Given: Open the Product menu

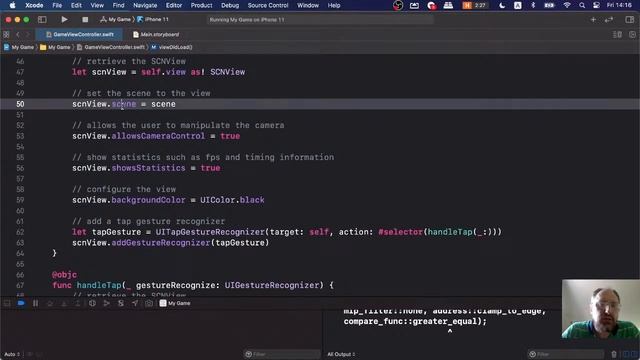Looking at the screenshot, I should (x=202, y=5).
